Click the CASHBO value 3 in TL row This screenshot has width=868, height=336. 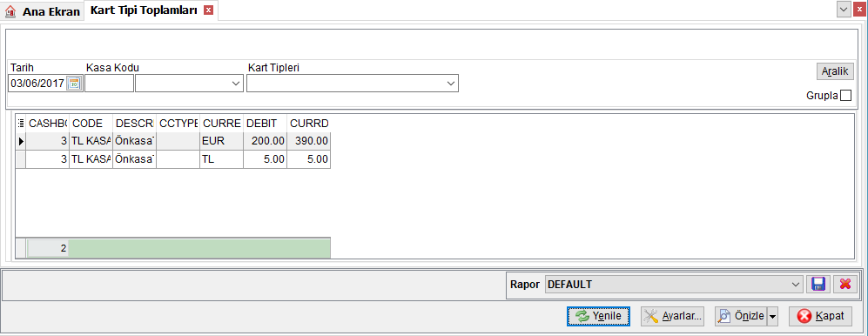[48, 159]
